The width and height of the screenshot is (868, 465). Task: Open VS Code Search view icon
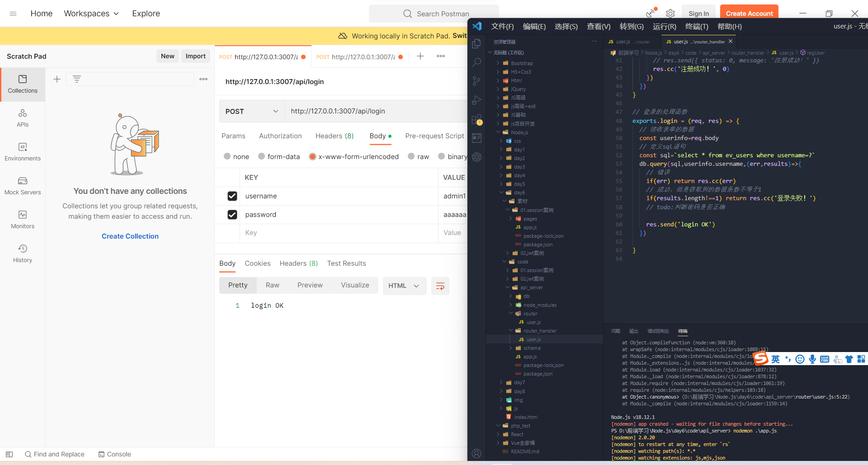click(x=476, y=62)
